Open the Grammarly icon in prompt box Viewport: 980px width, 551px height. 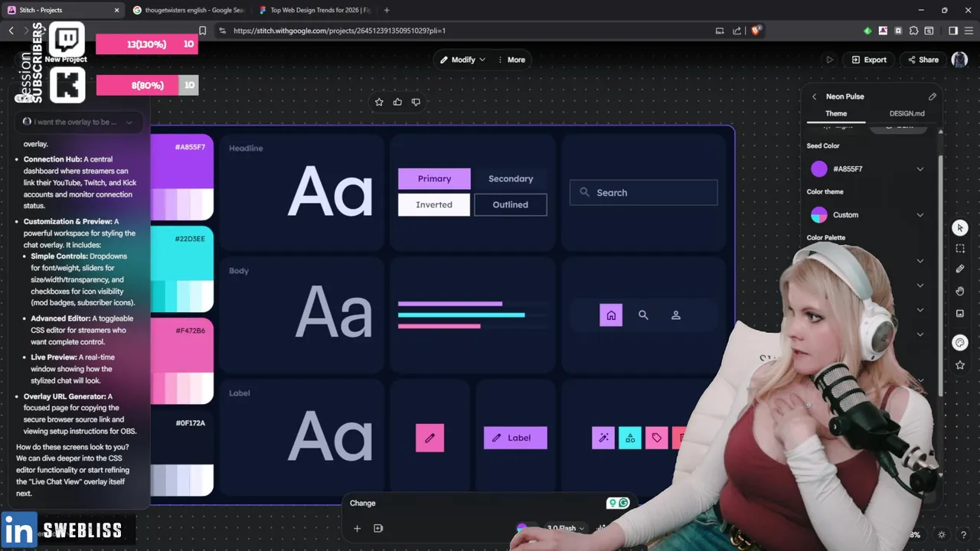(x=623, y=503)
